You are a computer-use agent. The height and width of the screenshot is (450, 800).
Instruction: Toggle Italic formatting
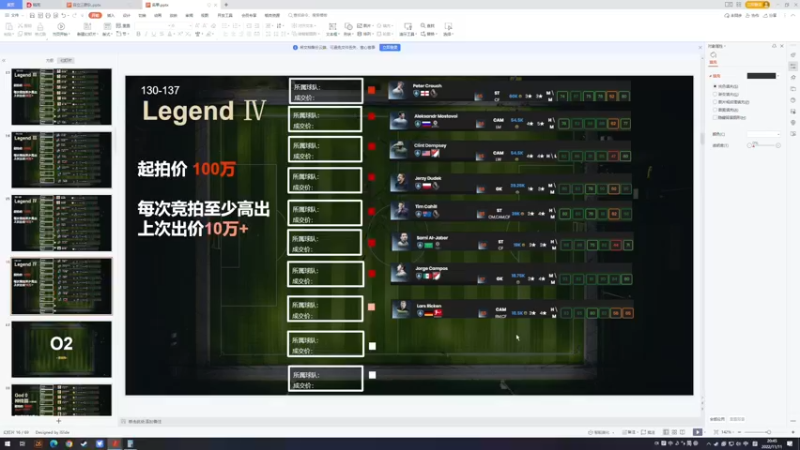(146, 34)
